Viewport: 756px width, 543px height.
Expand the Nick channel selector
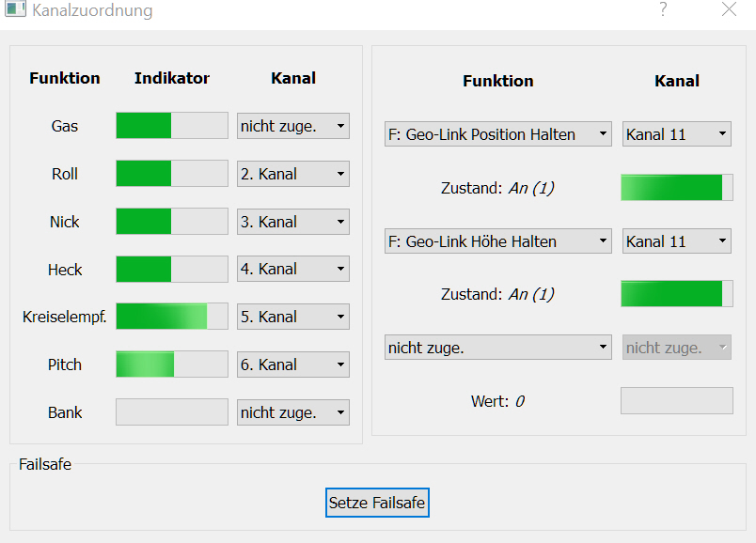pos(292,222)
